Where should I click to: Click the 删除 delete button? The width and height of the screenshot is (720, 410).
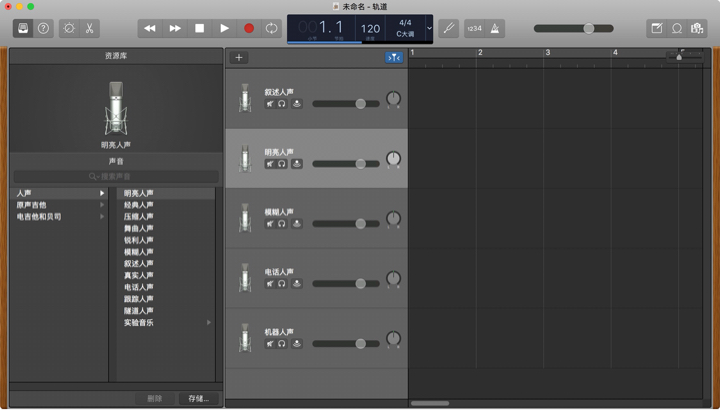155,399
